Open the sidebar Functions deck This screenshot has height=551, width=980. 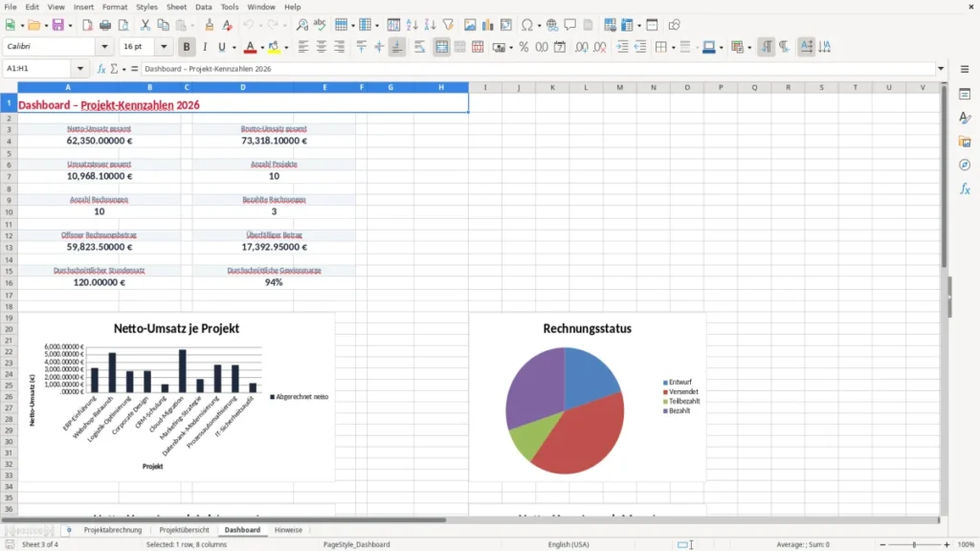tap(965, 188)
